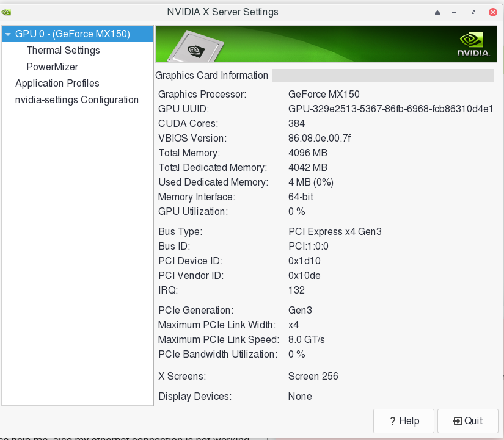Open nvidia-settings Configuration
Image resolution: width=504 pixels, height=440 pixels.
[76, 100]
